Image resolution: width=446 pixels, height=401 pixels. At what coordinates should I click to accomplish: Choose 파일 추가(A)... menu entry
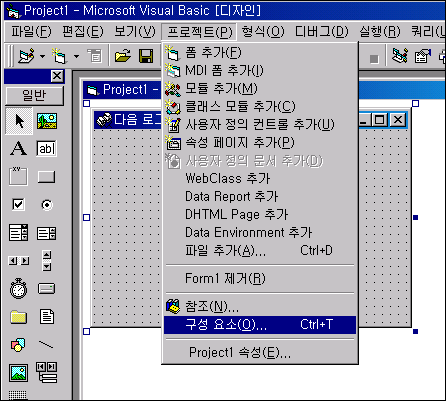(260, 250)
